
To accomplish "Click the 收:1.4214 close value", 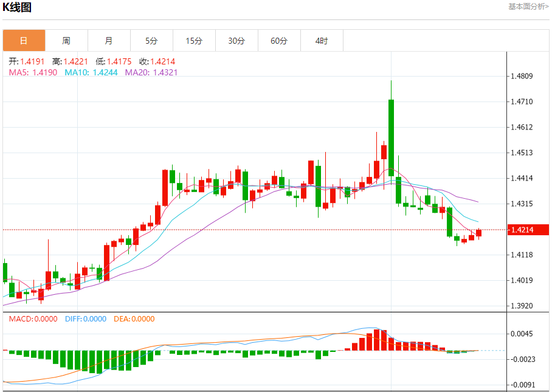I will coord(157,61).
